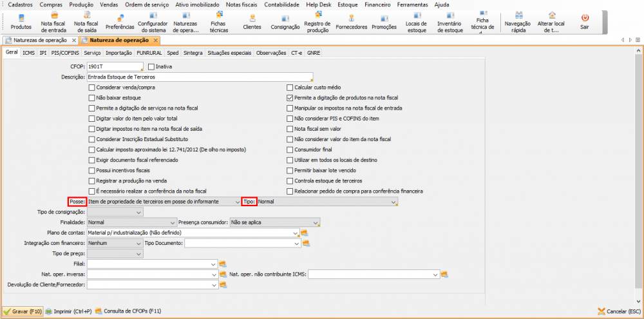Image resolution: width=644 pixels, height=319 pixels.
Task: Click folder icon beside Plano de contas
Action: (x=305, y=233)
